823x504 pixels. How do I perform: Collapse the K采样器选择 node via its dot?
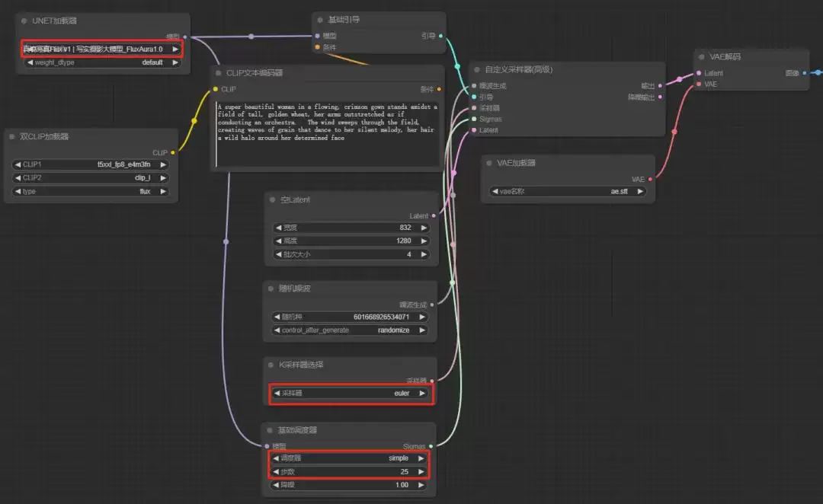(x=271, y=365)
